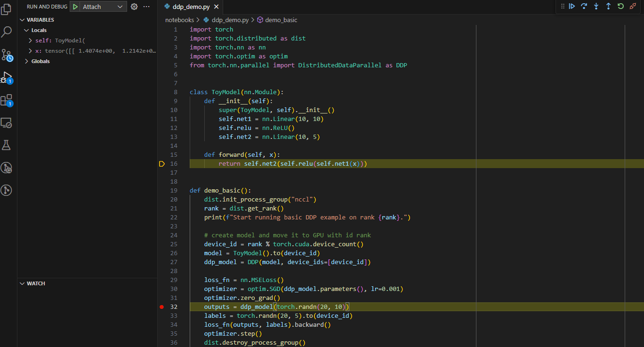Open the Search view in the sidebar
This screenshot has height=347, width=644.
(7, 31)
